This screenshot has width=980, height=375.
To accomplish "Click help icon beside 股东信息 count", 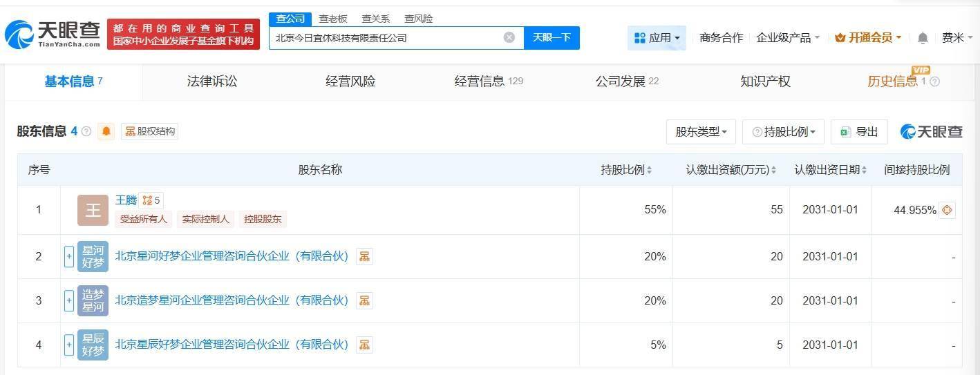I will pyautogui.click(x=86, y=131).
